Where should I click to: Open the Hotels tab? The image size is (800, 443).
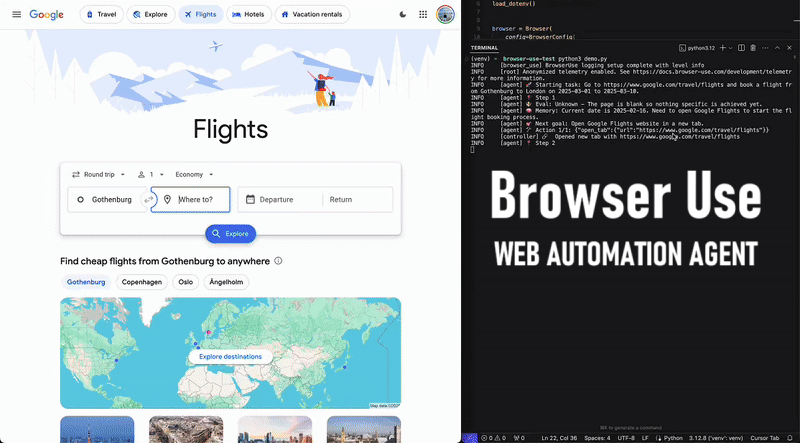(248, 14)
